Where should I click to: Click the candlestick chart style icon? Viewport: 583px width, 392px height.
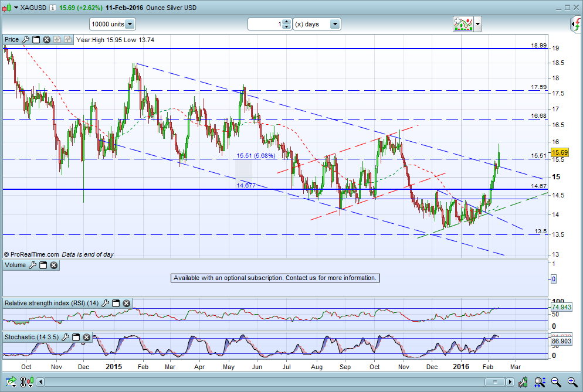point(7,8)
